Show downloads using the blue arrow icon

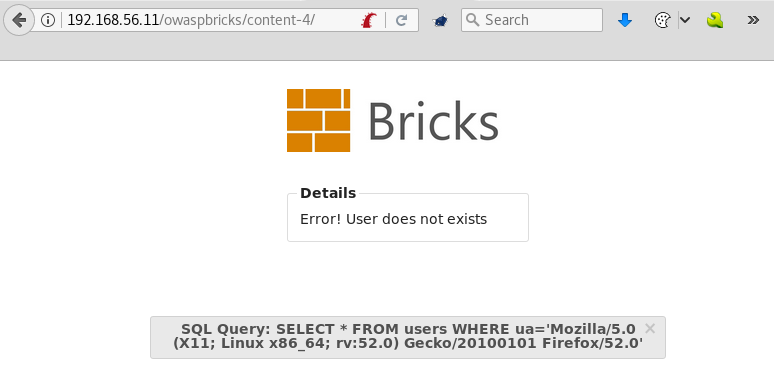click(x=625, y=20)
